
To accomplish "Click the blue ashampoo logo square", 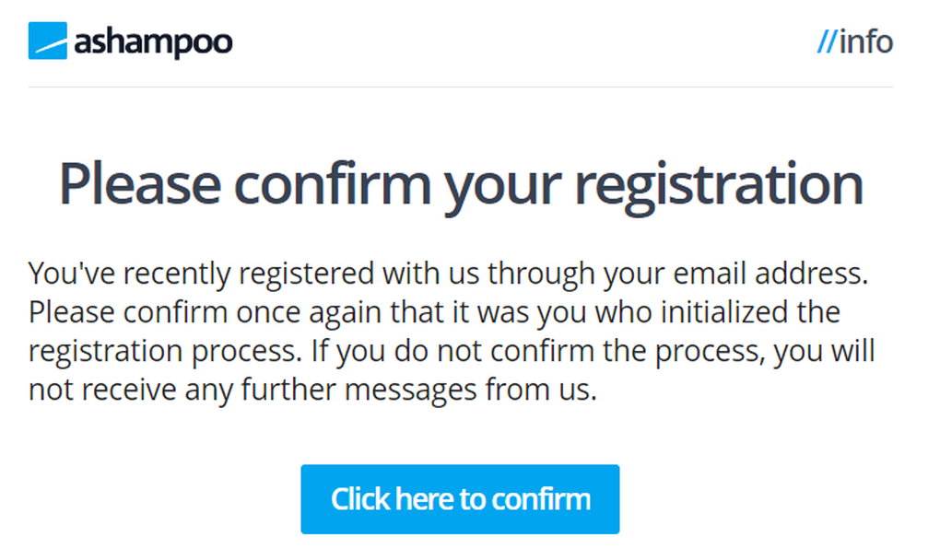I will 47,41.
